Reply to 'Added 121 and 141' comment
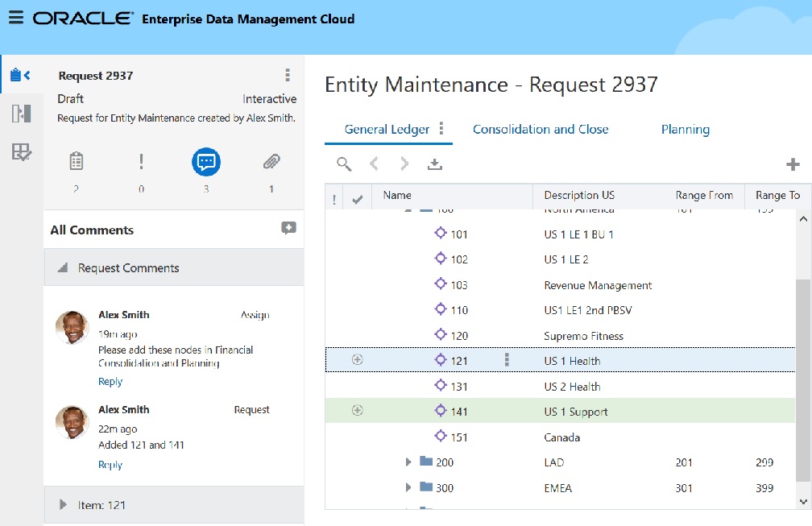812x526 pixels. tap(110, 465)
